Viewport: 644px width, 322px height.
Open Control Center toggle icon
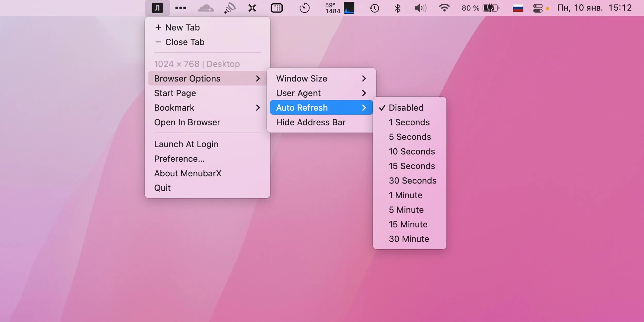click(x=538, y=8)
